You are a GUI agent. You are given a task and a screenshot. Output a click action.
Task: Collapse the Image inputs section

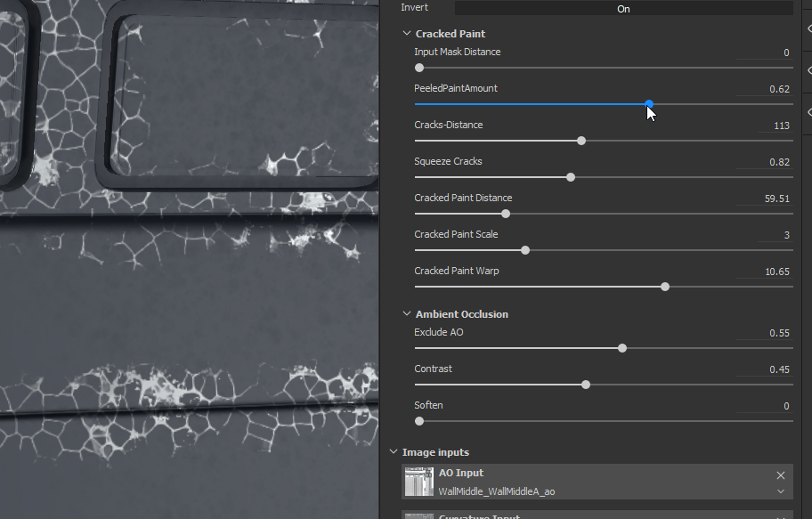(x=394, y=452)
